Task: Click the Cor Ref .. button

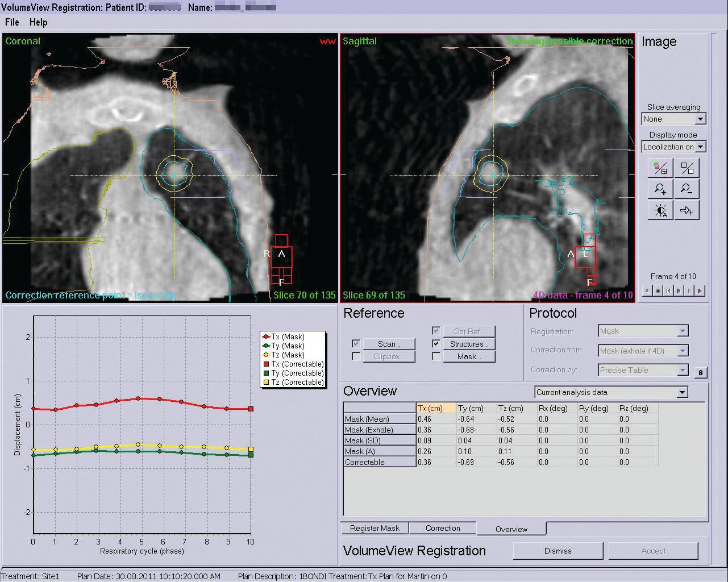Action: (x=469, y=331)
